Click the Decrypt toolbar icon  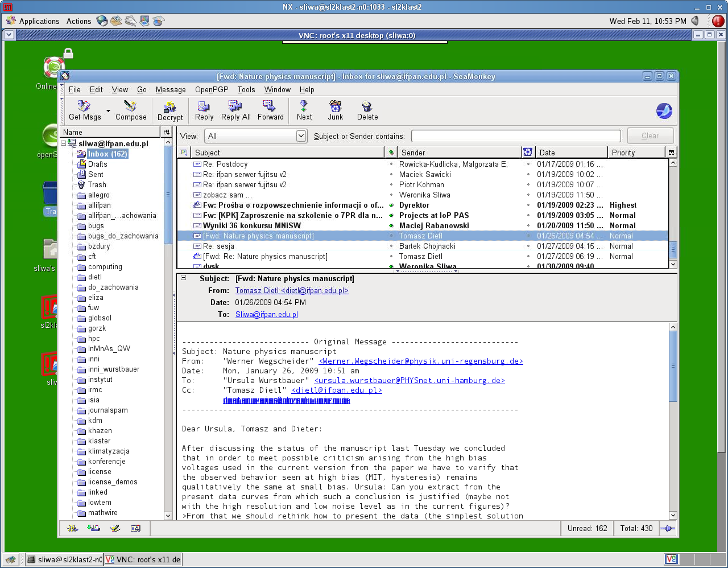(x=170, y=110)
